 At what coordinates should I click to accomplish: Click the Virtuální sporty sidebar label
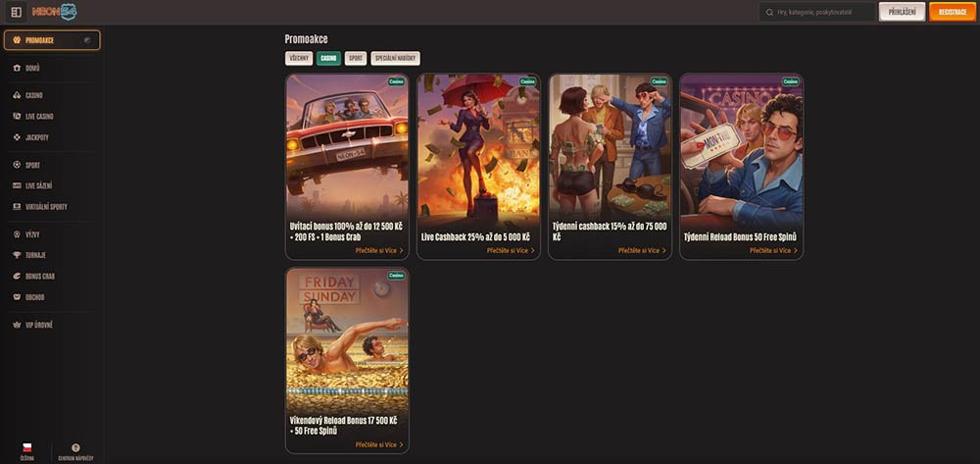click(x=46, y=207)
